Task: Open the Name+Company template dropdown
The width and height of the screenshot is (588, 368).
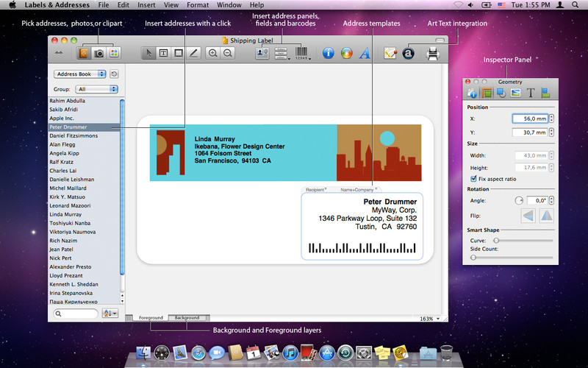Action: point(359,190)
